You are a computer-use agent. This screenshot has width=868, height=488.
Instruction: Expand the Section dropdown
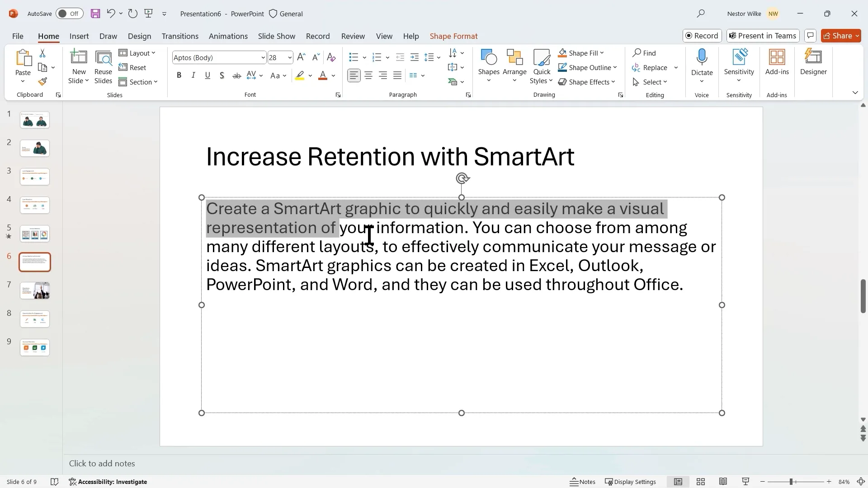(x=138, y=82)
